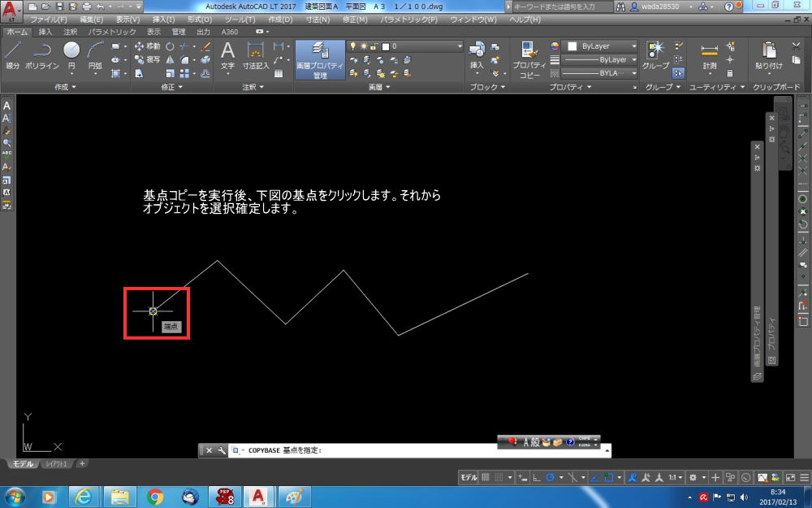The width and height of the screenshot is (812, 508).
Task: Click the Mirror icon in Modify panel
Action: tap(170, 59)
